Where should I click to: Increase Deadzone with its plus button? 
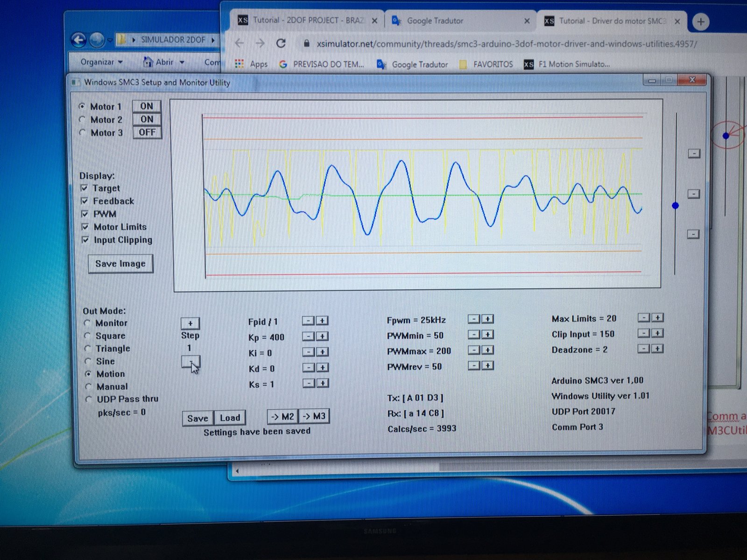657,349
